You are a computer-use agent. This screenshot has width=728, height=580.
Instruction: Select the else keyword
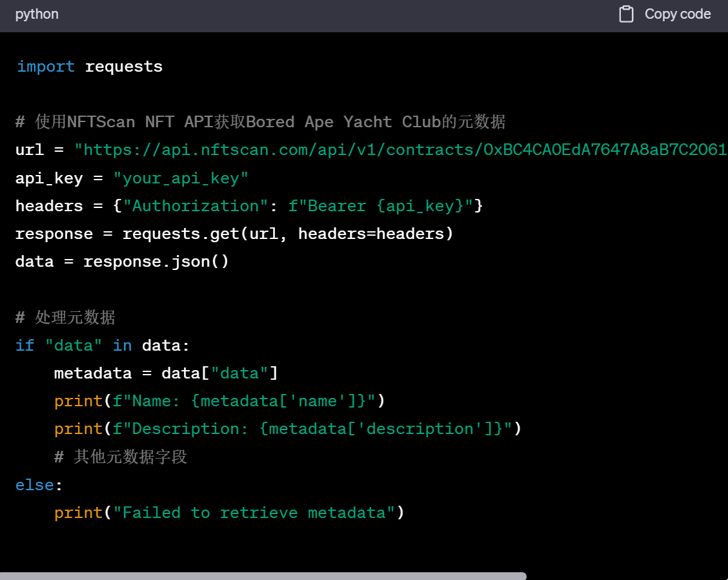28,484
